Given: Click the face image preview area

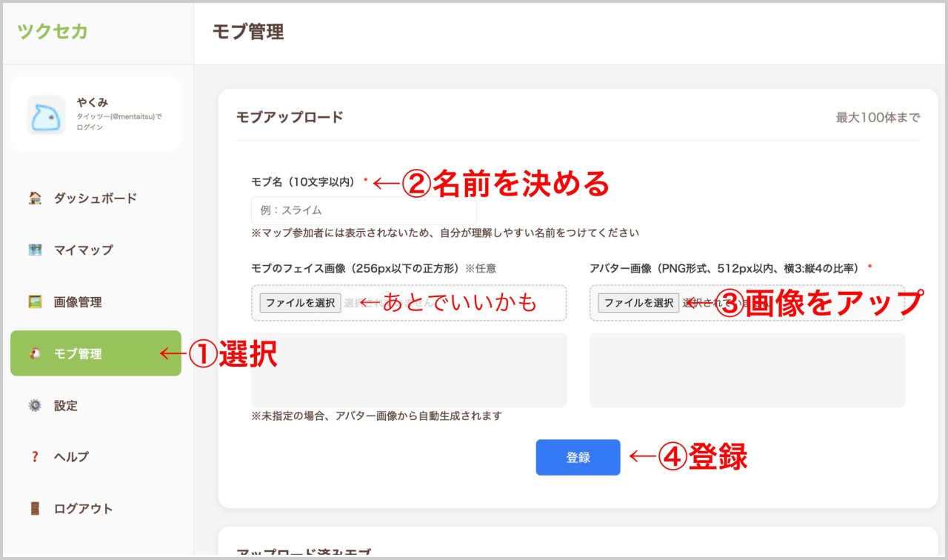Looking at the screenshot, I should (x=408, y=370).
